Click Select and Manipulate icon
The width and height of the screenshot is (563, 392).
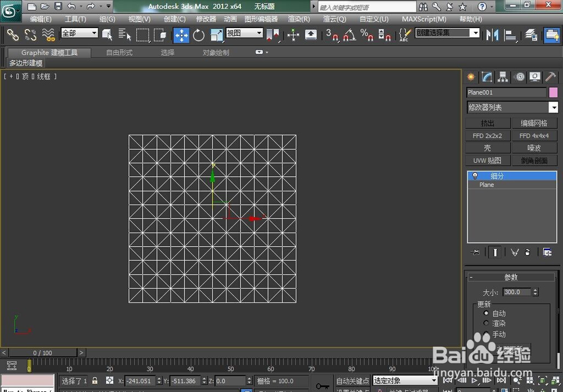(x=293, y=35)
